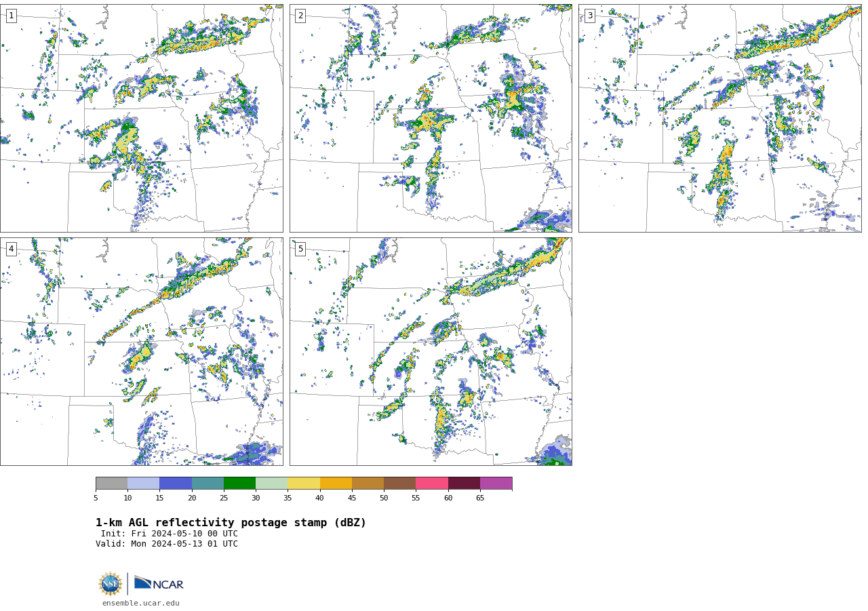Open ensemble member 3 reflectivity map
Viewport: 868px width, 611px height.
719,119
